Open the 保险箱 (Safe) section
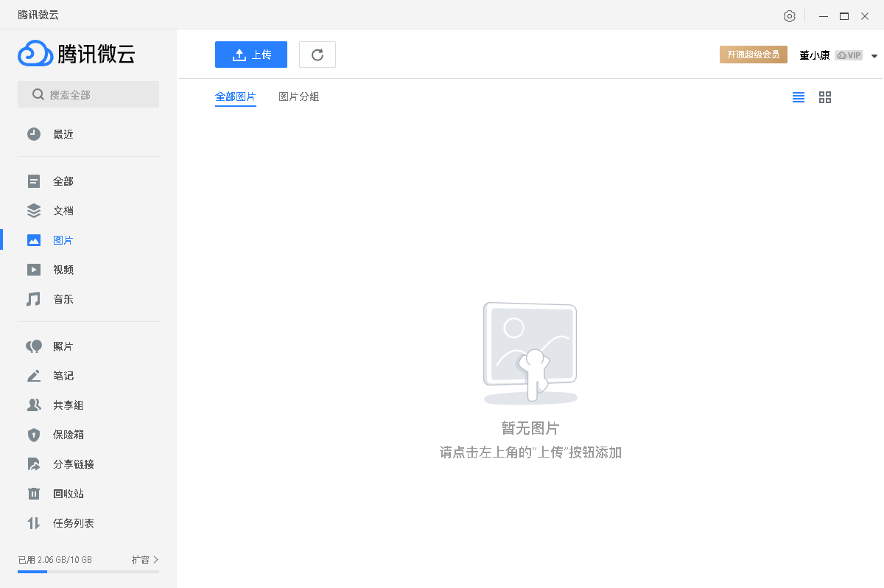This screenshot has width=884, height=588. [x=63, y=434]
